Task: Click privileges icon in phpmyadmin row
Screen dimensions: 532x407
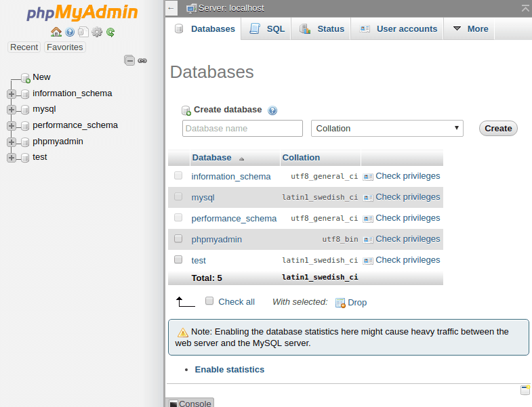Action: pos(368,240)
